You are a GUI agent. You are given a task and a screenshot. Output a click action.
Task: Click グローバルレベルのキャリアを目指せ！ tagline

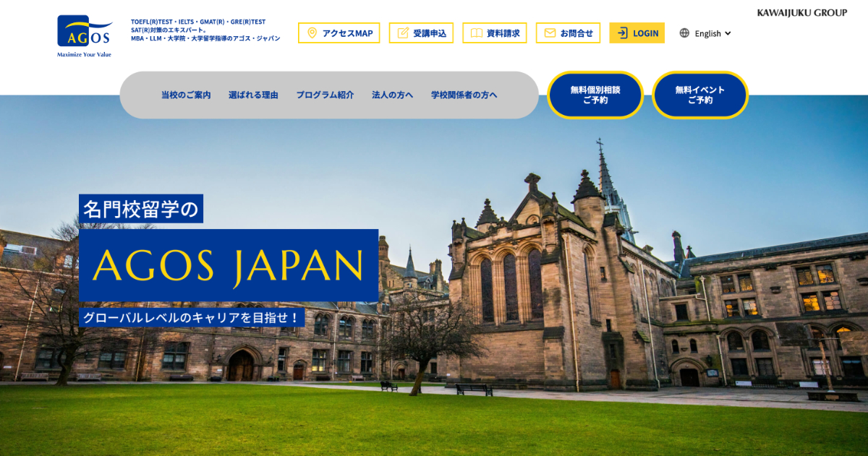(192, 317)
